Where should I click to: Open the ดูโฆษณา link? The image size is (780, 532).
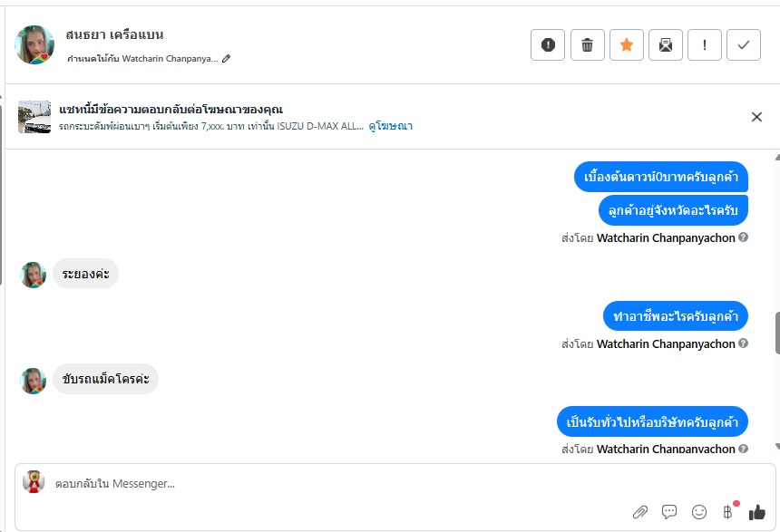(x=390, y=126)
